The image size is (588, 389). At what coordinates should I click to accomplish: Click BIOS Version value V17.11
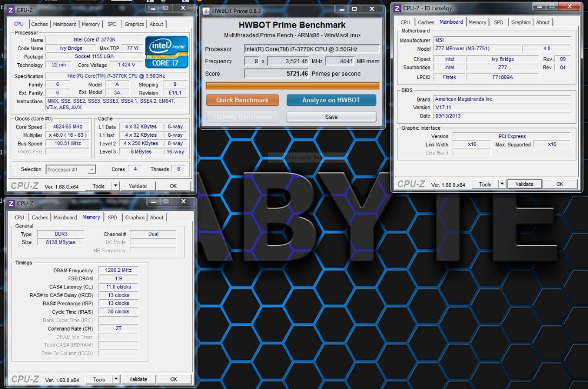pos(502,108)
